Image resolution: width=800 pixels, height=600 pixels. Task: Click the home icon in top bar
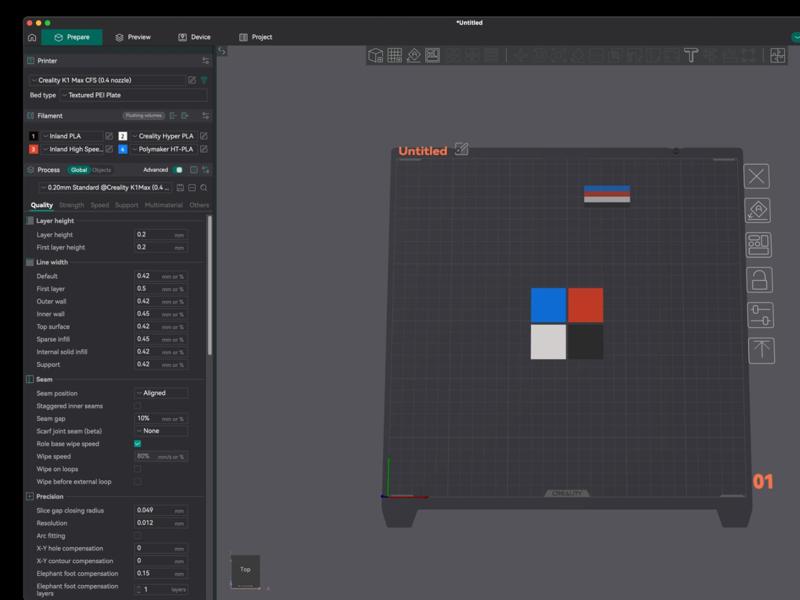[32, 37]
